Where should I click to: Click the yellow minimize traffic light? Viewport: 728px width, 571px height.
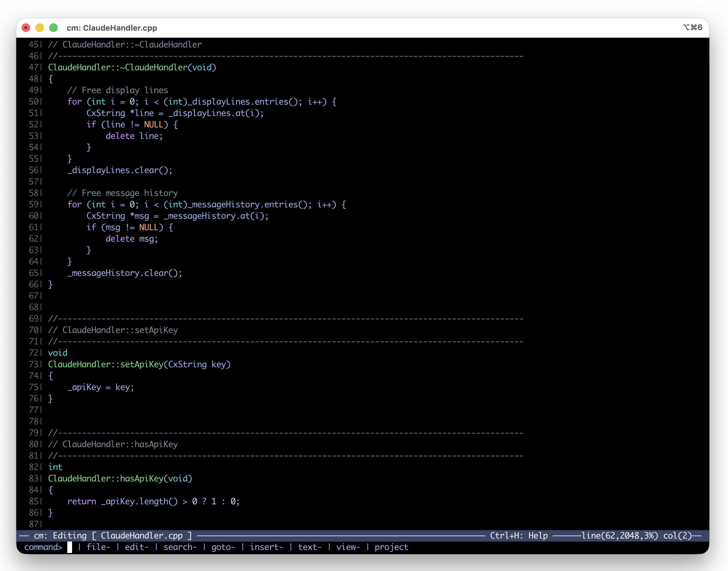pyautogui.click(x=40, y=28)
